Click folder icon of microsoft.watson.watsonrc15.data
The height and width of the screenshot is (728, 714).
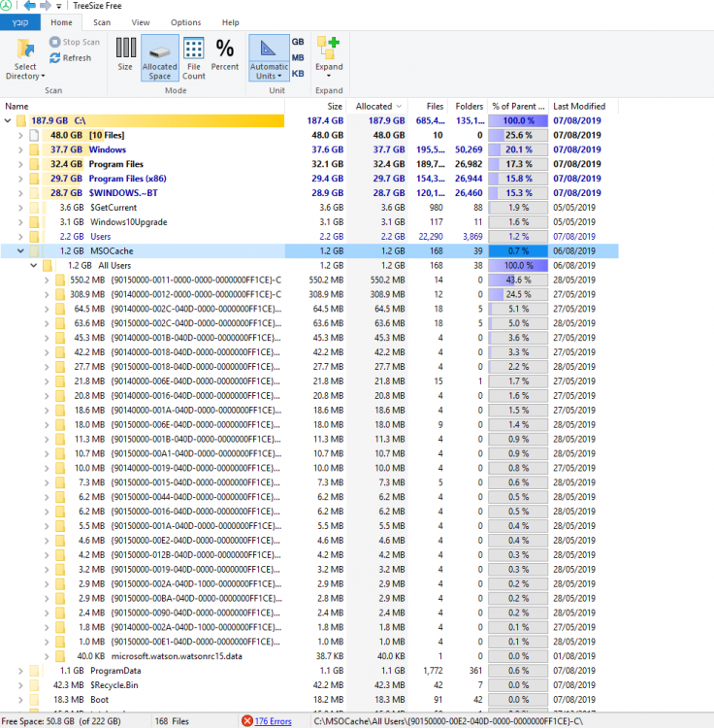pos(60,656)
